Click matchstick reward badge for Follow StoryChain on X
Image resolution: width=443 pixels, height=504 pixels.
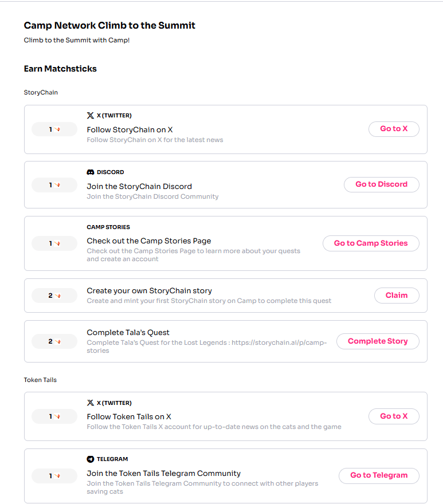54,129
